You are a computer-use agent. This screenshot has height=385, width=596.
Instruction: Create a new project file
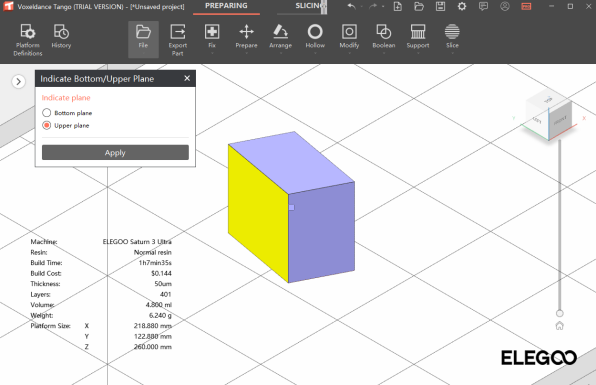tap(398, 6)
